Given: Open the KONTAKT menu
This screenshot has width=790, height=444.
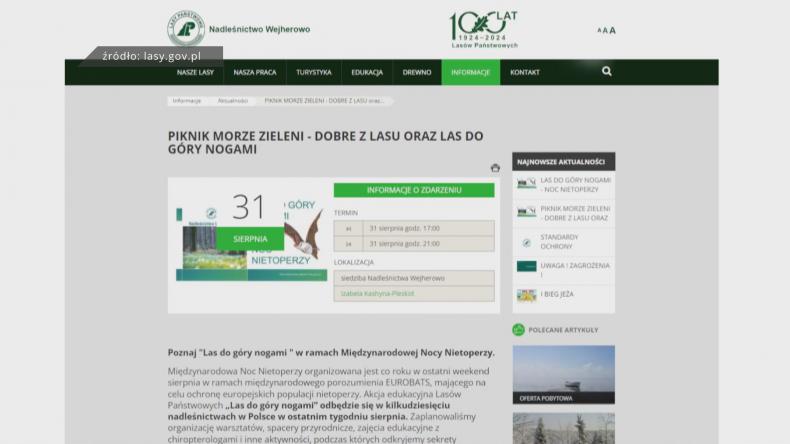Looking at the screenshot, I should (x=525, y=72).
